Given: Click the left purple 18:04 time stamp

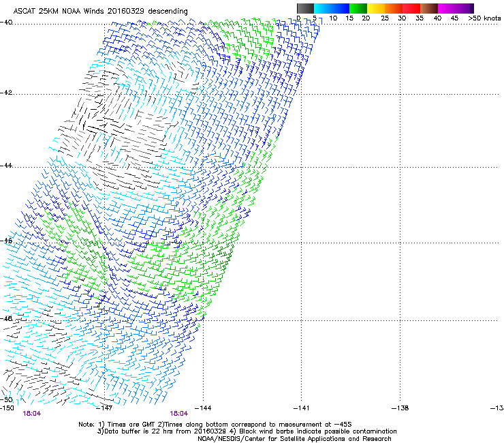Looking at the screenshot, I should [32, 414].
